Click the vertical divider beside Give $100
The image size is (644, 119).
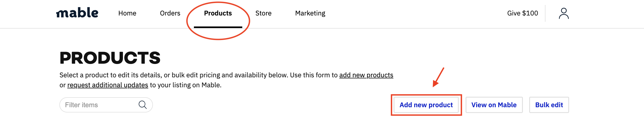pyautogui.click(x=545, y=13)
